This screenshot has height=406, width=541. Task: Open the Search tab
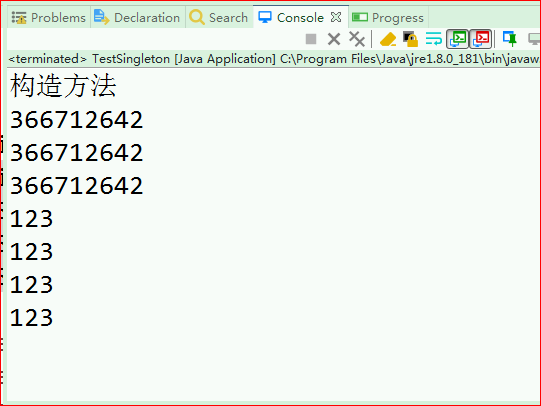click(219, 17)
